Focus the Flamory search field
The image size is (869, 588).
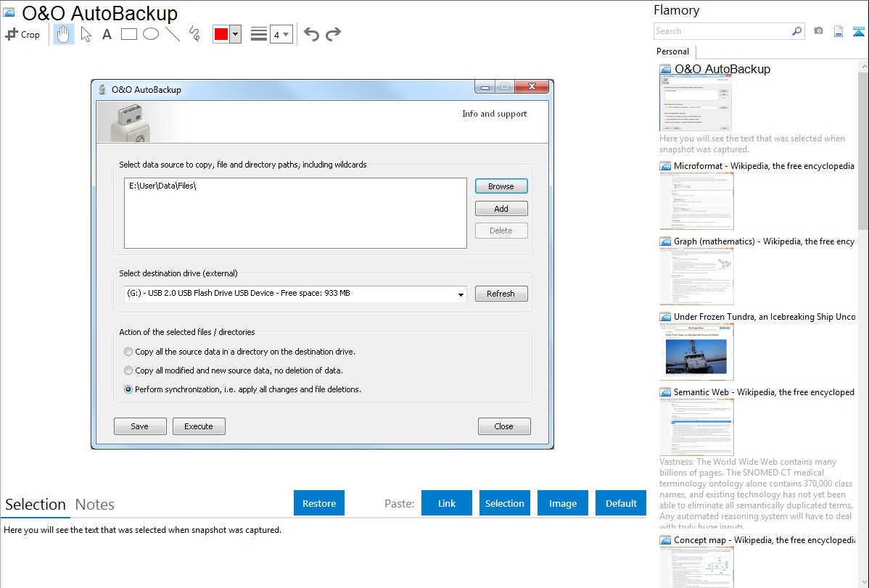click(722, 31)
